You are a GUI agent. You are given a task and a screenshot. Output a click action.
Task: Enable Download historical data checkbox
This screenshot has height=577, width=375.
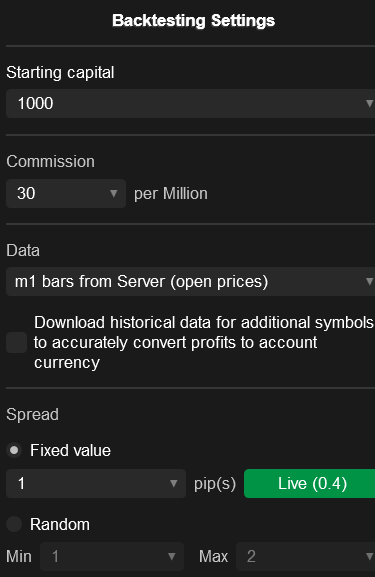click(17, 343)
